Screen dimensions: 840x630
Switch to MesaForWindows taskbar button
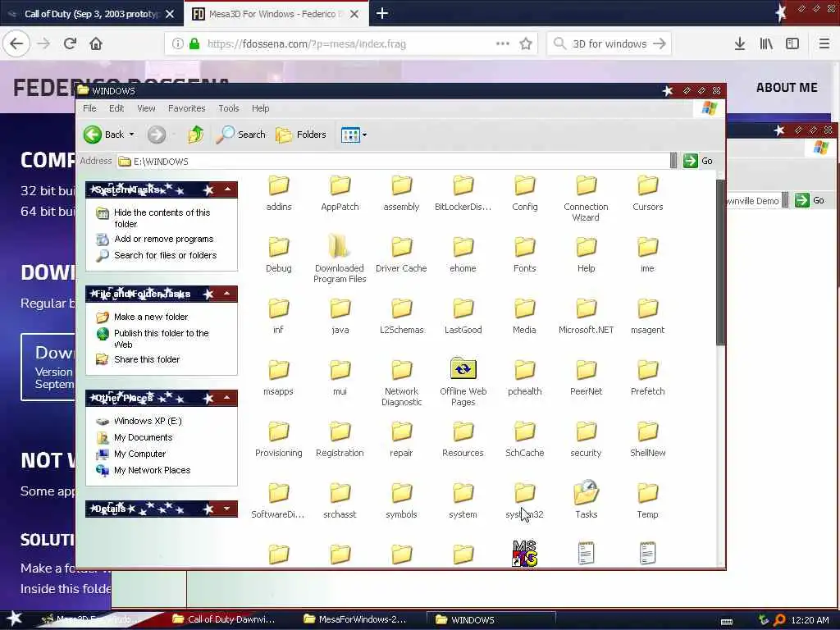[354, 619]
